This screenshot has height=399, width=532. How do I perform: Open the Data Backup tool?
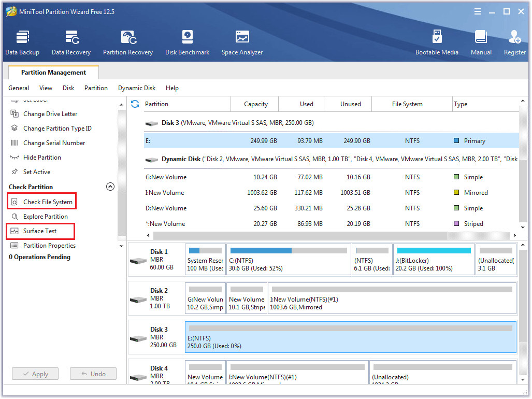coord(22,42)
